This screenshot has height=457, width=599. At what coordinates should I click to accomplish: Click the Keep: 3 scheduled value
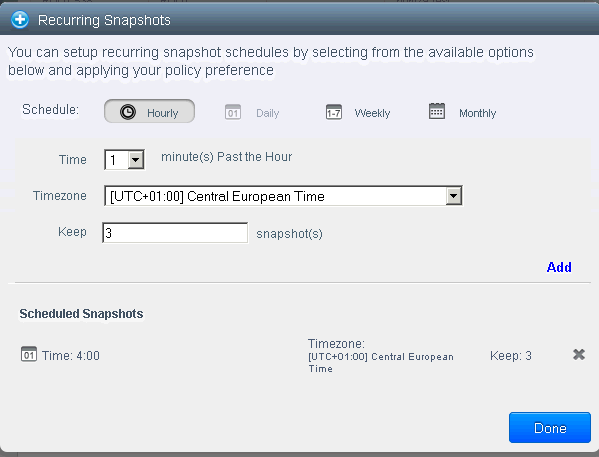point(511,356)
